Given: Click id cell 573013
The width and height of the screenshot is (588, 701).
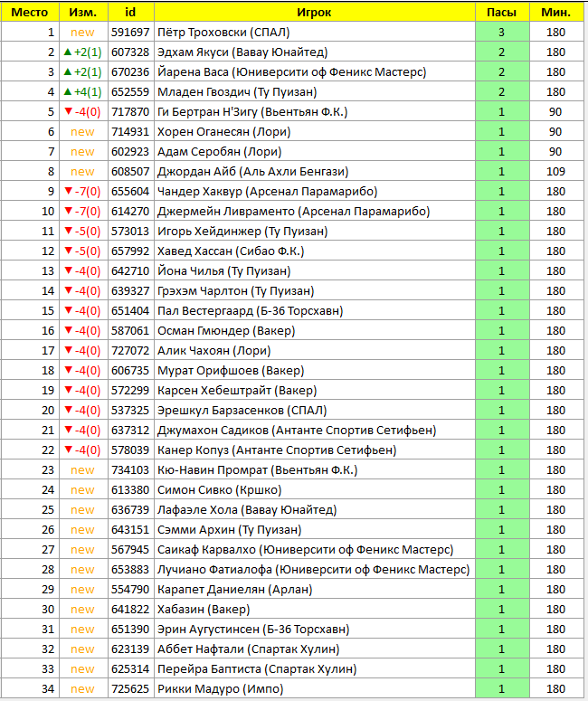Looking at the screenshot, I should tap(130, 232).
